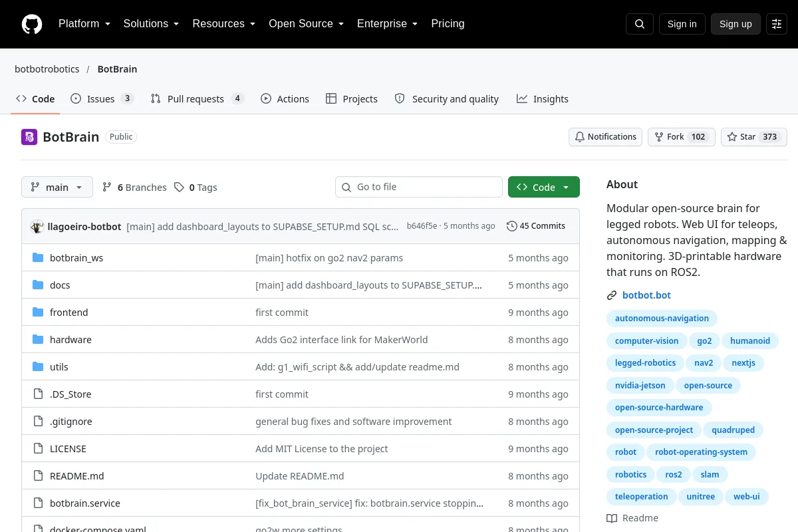Viewport: 798px width, 532px height.
Task: Switch to the Security and quality tab
Action: point(446,99)
